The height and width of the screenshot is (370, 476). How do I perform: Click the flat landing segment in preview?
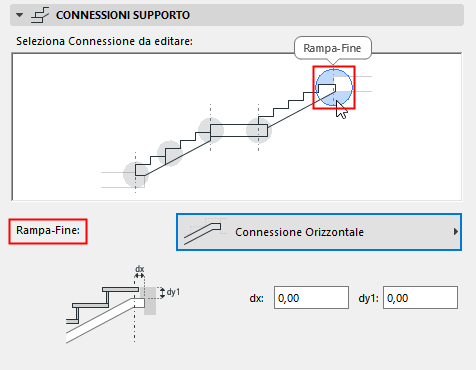(x=239, y=130)
